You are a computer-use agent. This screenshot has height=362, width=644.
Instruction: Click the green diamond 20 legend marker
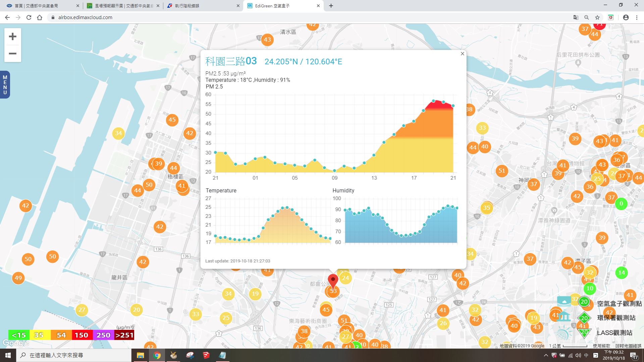(x=584, y=318)
